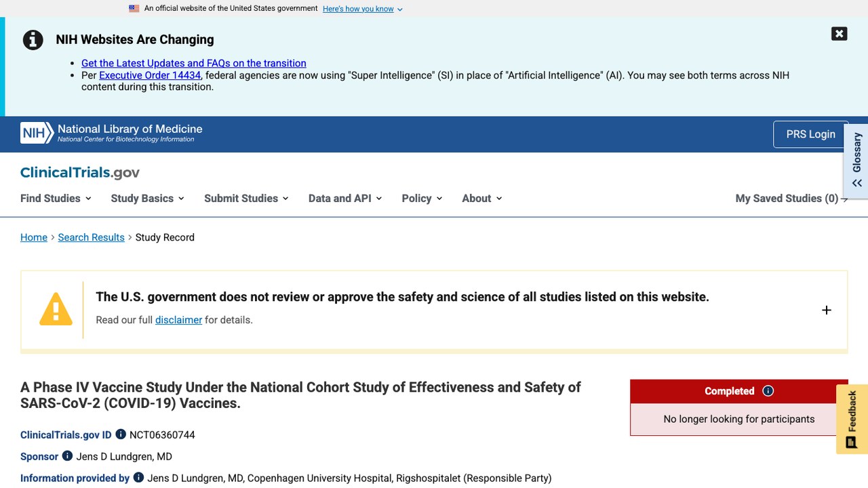Click the Home breadcrumb link
Screen dimensions: 868x488
34,237
